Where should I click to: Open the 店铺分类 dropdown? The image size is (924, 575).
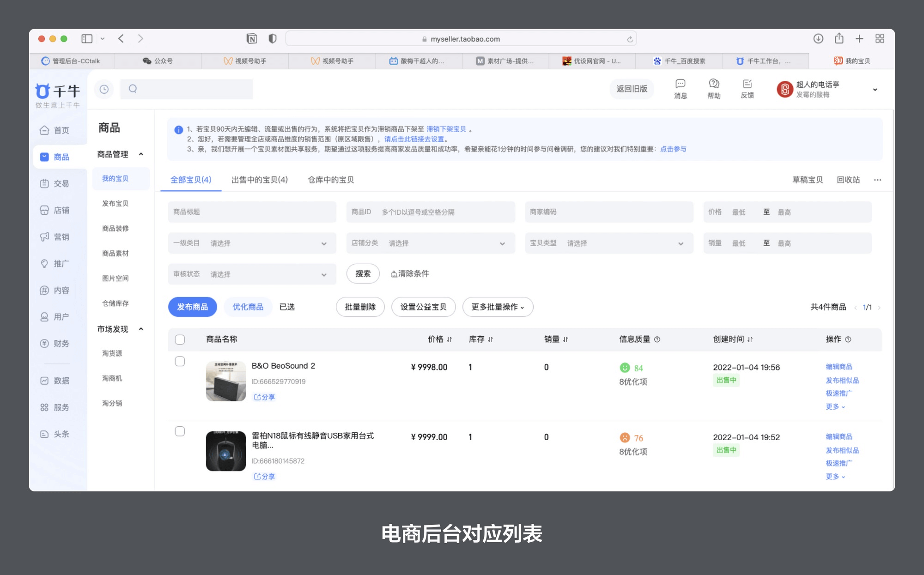coord(431,243)
